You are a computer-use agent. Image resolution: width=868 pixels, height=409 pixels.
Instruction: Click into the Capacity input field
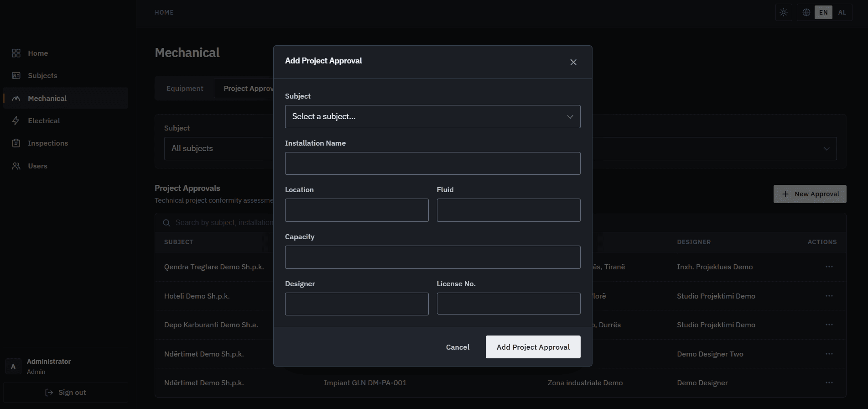point(432,257)
